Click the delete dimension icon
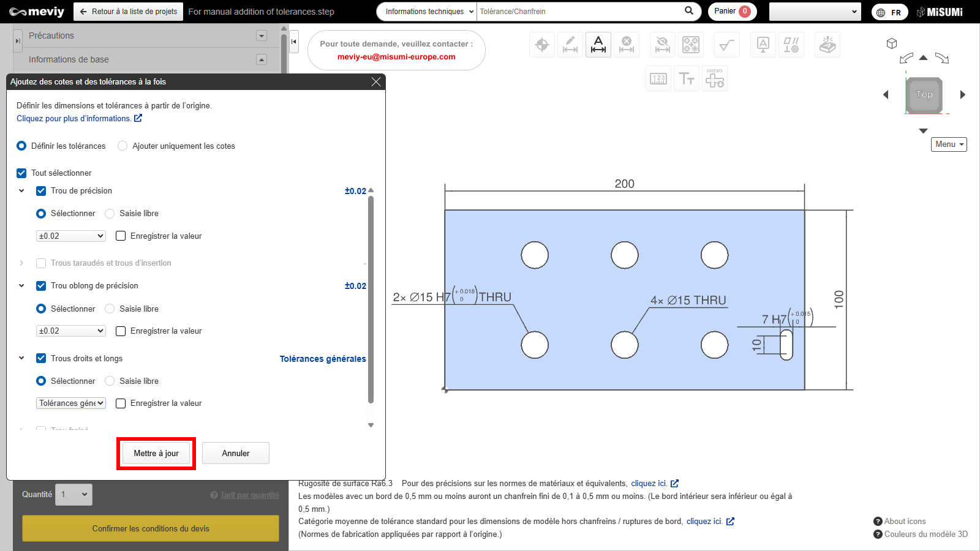The width and height of the screenshot is (980, 551). click(627, 45)
